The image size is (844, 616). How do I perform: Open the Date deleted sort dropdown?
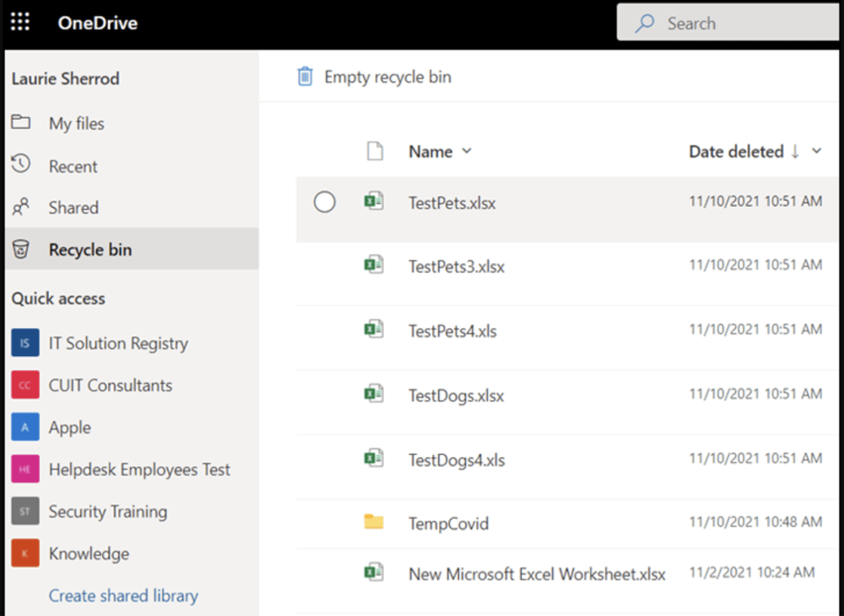tap(814, 152)
